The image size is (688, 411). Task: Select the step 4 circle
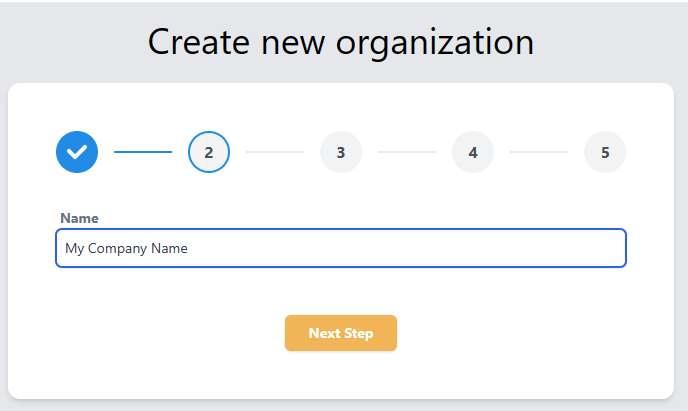(473, 152)
